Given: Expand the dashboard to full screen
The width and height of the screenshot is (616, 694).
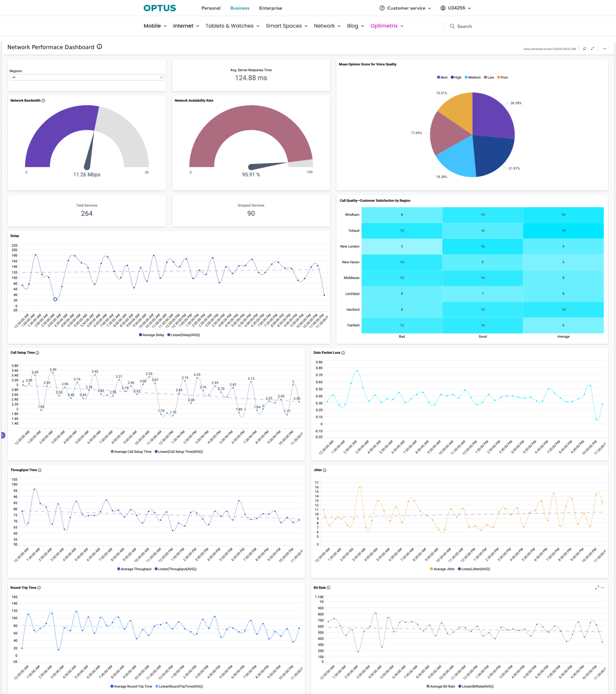Looking at the screenshot, I should point(593,49).
